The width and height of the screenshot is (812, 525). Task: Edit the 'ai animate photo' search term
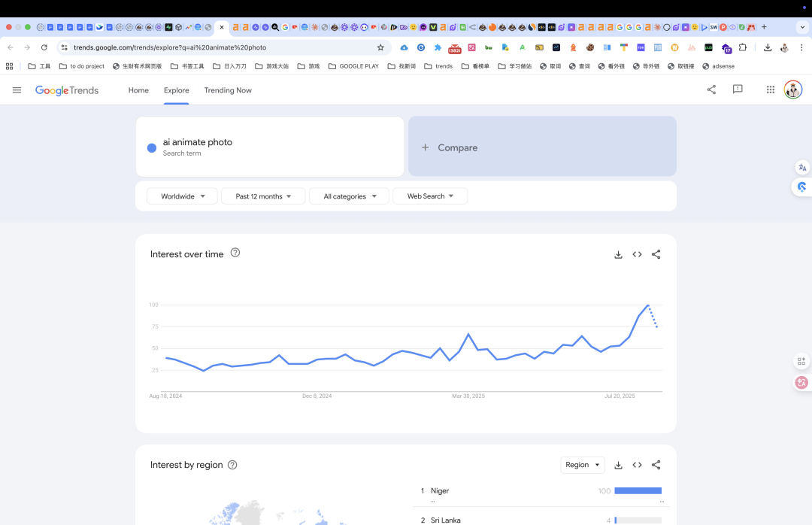[x=197, y=142]
